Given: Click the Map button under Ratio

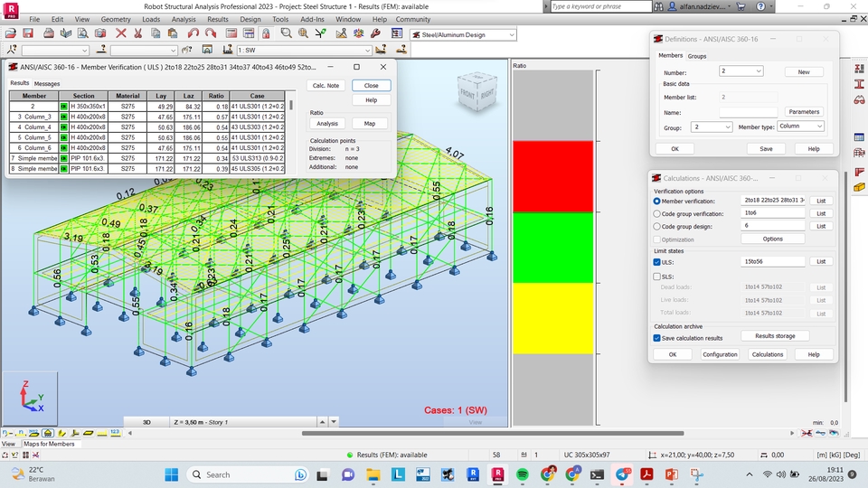Looking at the screenshot, I should [370, 124].
